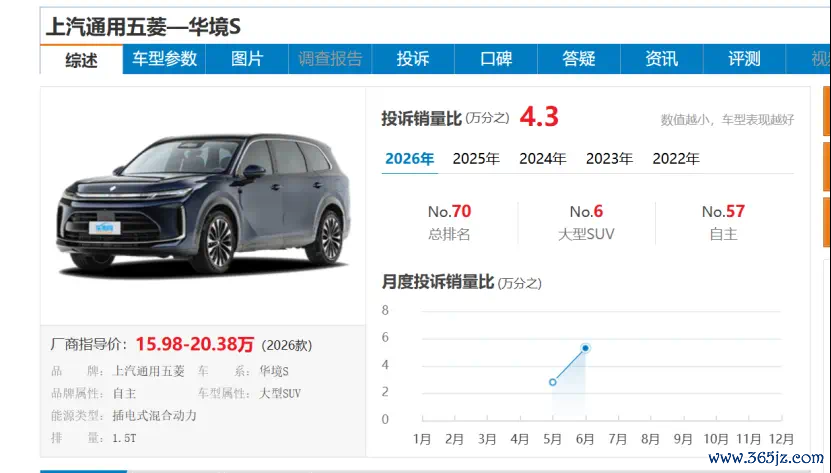Click the May data point on chart
The image size is (831, 473).
tap(553, 382)
